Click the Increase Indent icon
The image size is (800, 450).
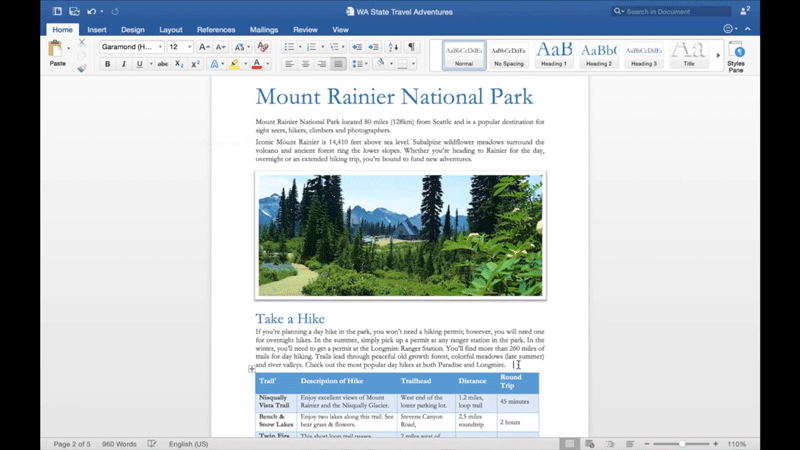tap(372, 47)
